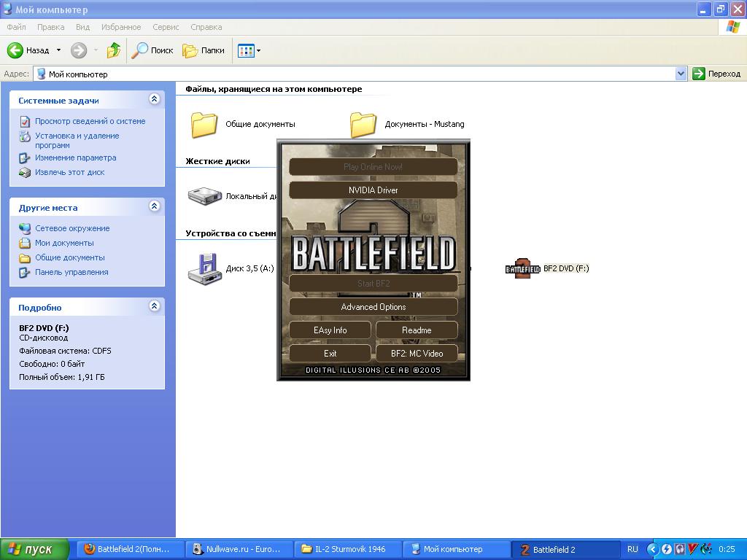Image resolution: width=747 pixels, height=560 pixels.
Task: Select the Диск 3,5 (A:) floppy icon
Action: tap(205, 268)
